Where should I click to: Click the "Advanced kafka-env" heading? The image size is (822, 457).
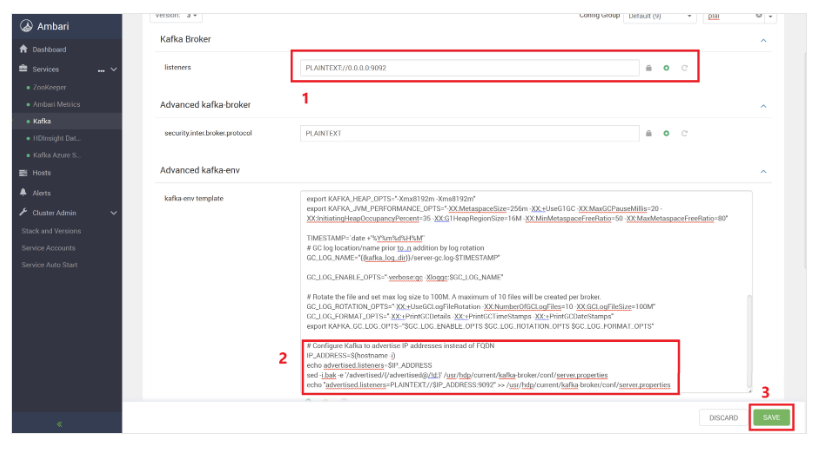coord(200,170)
